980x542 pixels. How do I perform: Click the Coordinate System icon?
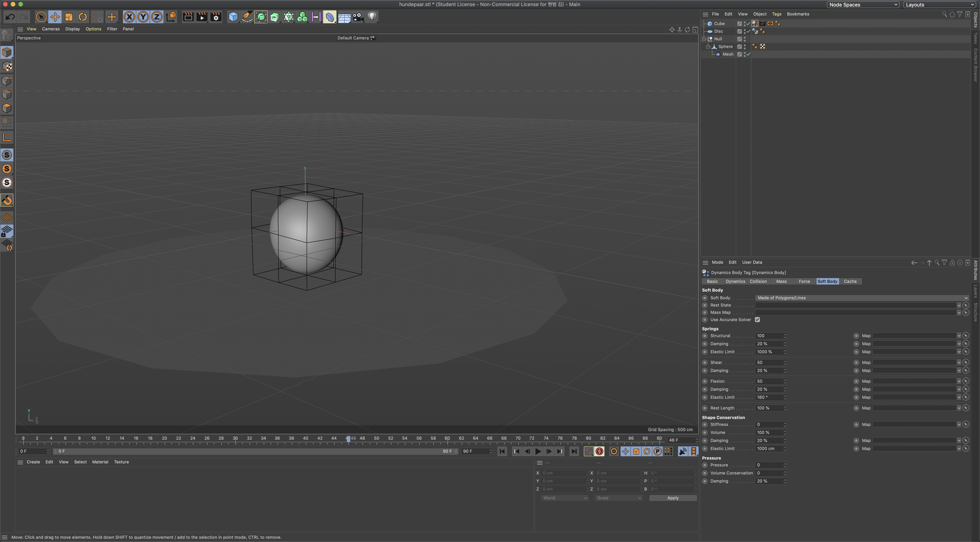pyautogui.click(x=171, y=17)
